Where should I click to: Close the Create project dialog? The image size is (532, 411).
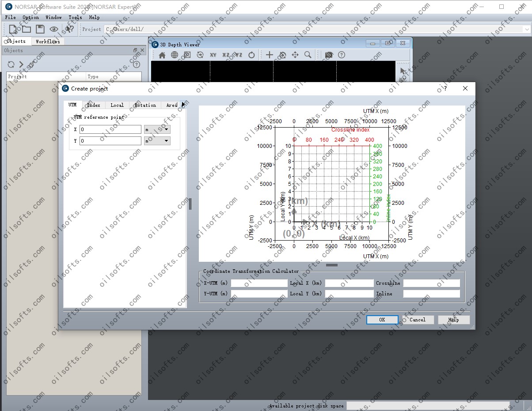pos(465,88)
